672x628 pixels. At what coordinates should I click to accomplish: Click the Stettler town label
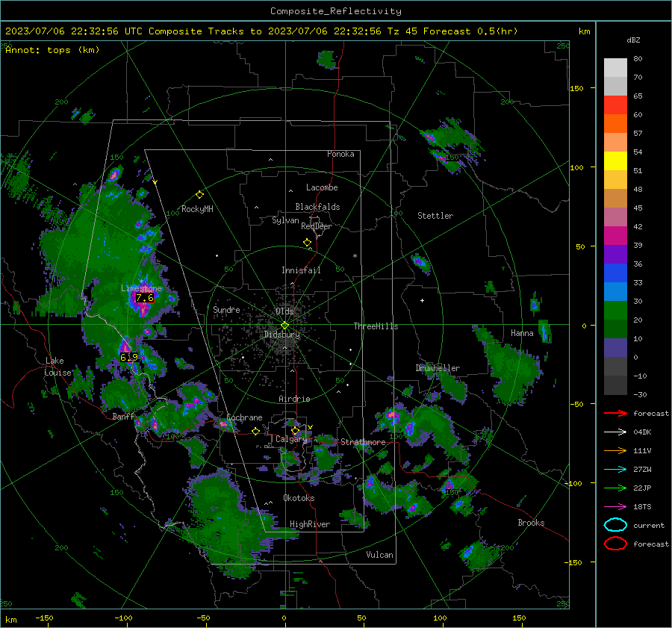tap(435, 216)
